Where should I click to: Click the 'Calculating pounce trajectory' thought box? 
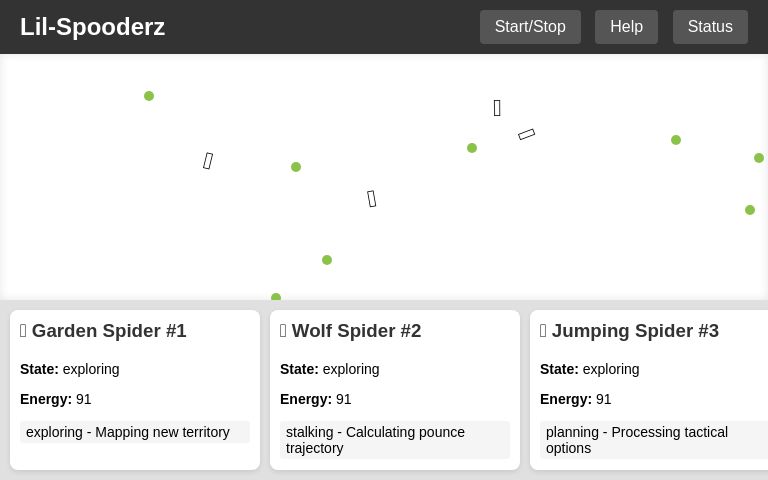pyautogui.click(x=395, y=440)
